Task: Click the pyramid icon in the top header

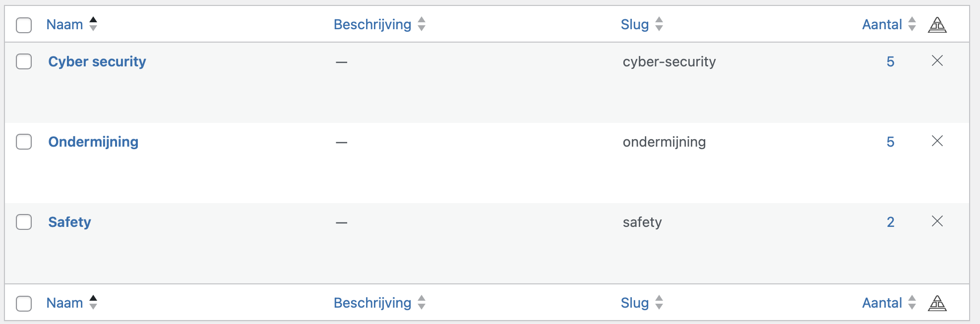Action: (x=937, y=24)
